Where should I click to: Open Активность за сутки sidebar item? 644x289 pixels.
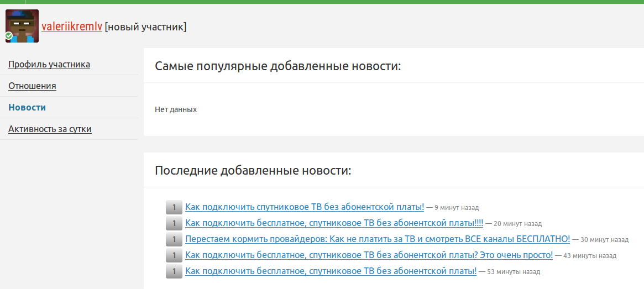click(50, 129)
